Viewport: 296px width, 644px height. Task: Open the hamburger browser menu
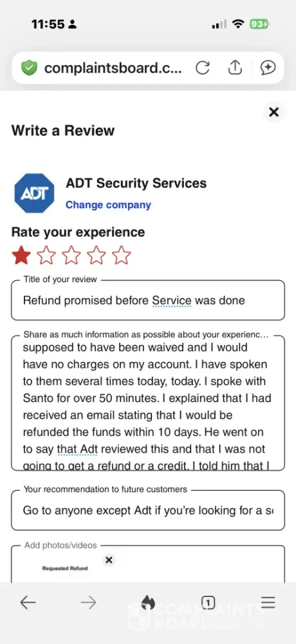[268, 603]
